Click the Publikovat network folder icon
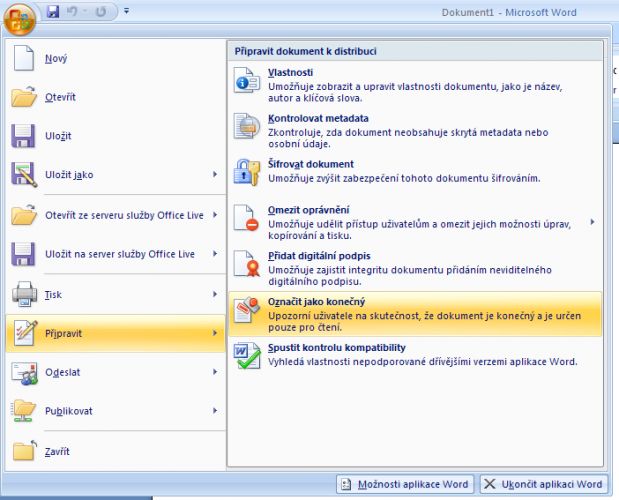This screenshot has height=500, width=619. [x=24, y=411]
